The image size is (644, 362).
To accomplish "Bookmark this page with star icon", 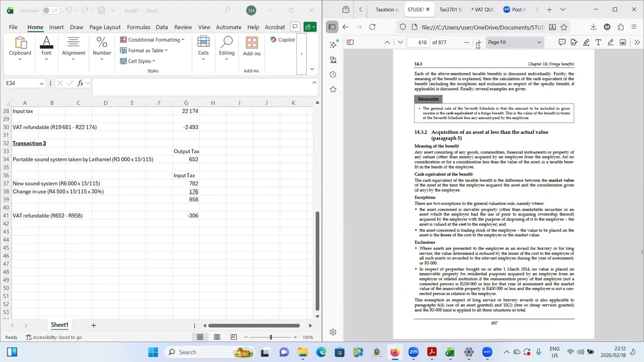I will [564, 27].
